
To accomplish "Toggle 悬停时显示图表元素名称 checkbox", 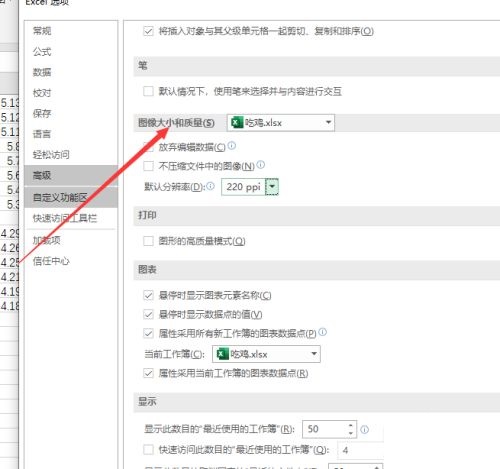I will tap(148, 295).
